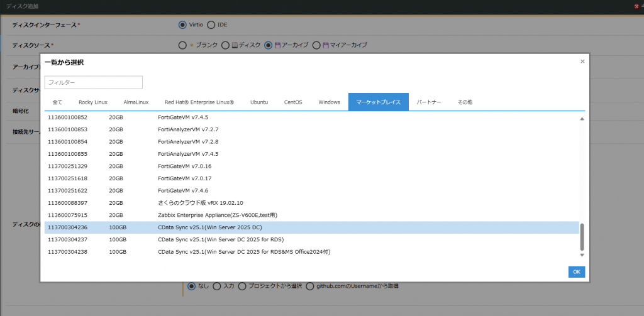Switch to the AlmaLinux tab
Screen dimensions: 644x316
[x=136, y=102]
